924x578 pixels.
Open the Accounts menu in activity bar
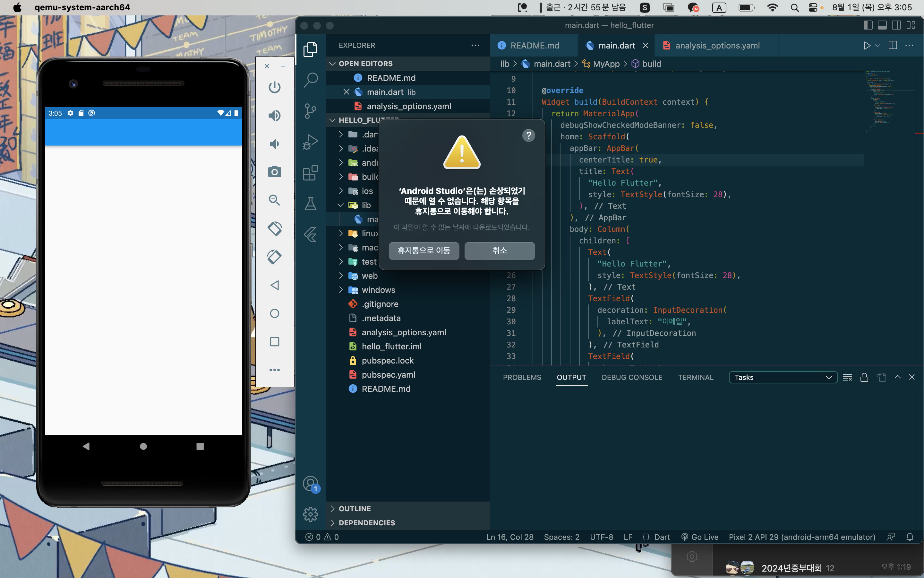coord(311,484)
